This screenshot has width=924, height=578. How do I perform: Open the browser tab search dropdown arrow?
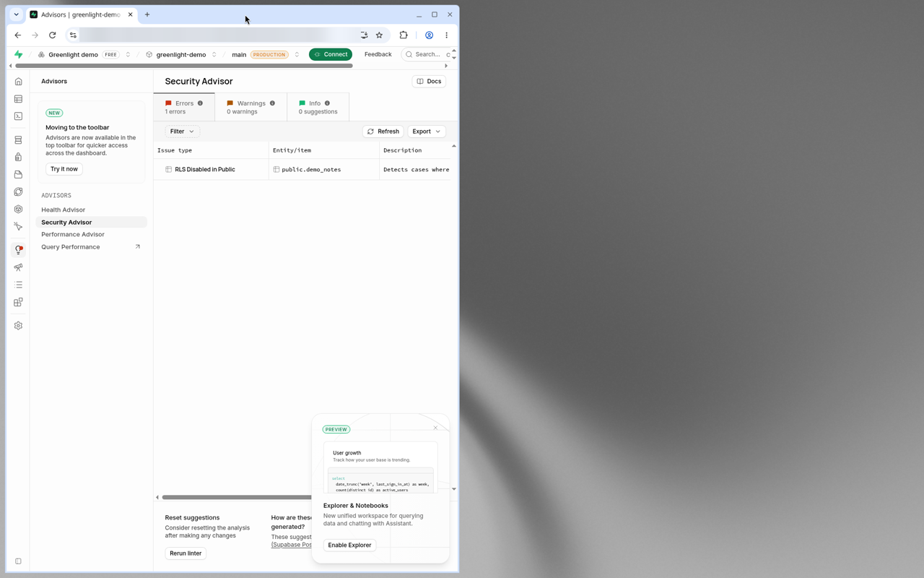coord(16,14)
